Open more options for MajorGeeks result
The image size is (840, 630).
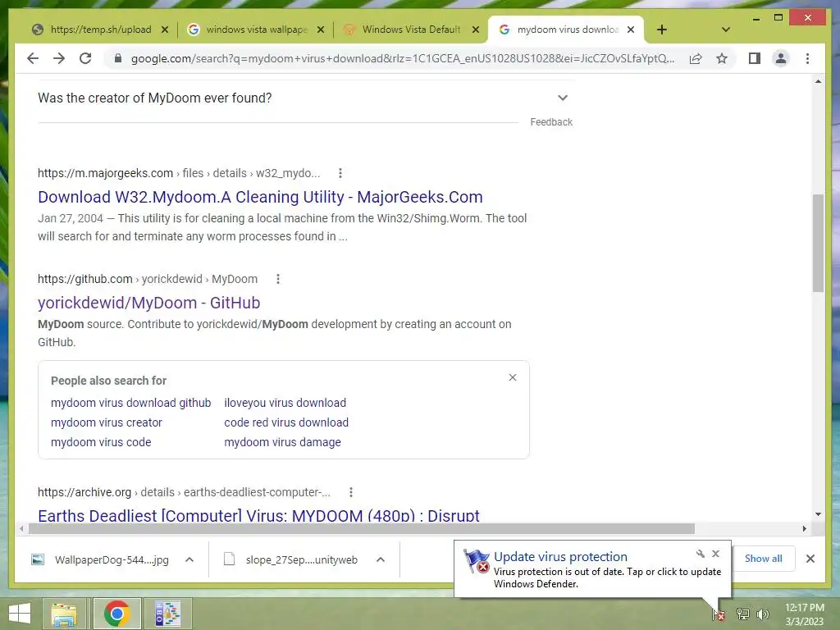[x=340, y=173]
